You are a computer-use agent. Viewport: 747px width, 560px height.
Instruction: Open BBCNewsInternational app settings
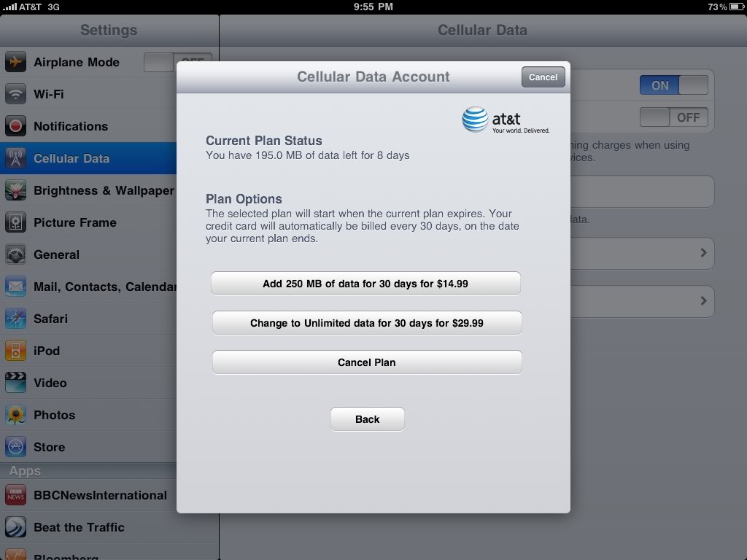point(88,495)
